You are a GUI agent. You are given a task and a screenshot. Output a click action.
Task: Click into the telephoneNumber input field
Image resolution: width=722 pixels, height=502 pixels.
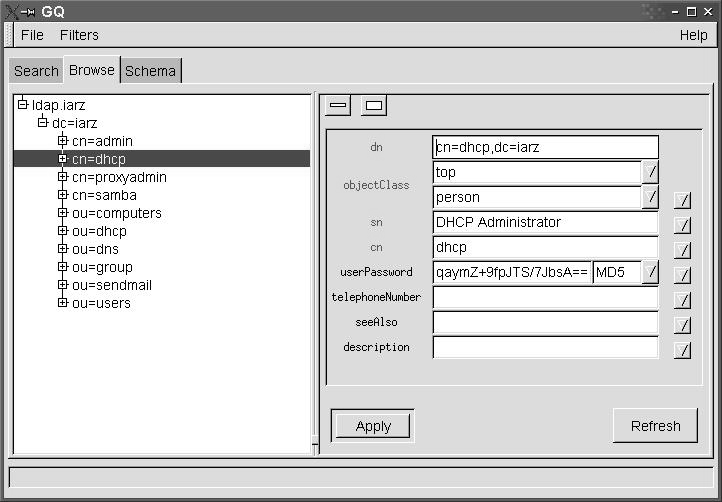(x=545, y=297)
